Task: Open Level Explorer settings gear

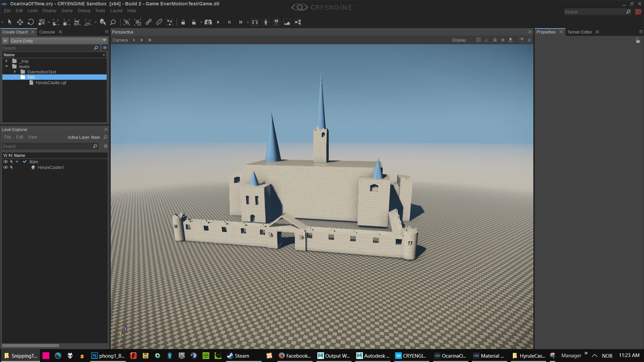Action: pos(105,146)
